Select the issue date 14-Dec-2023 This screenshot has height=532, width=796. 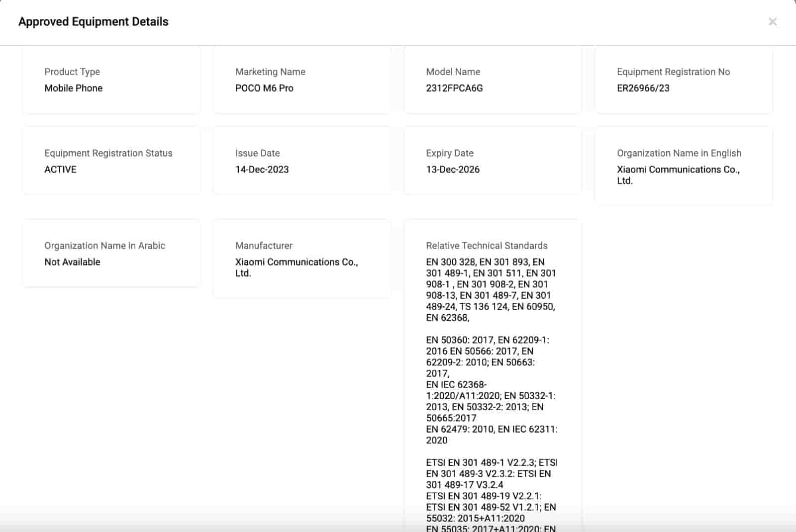(x=262, y=170)
